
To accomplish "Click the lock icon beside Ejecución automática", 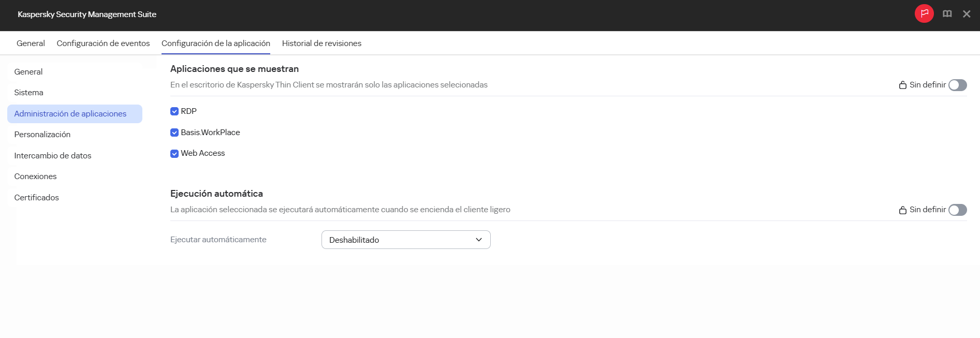I will click(902, 210).
